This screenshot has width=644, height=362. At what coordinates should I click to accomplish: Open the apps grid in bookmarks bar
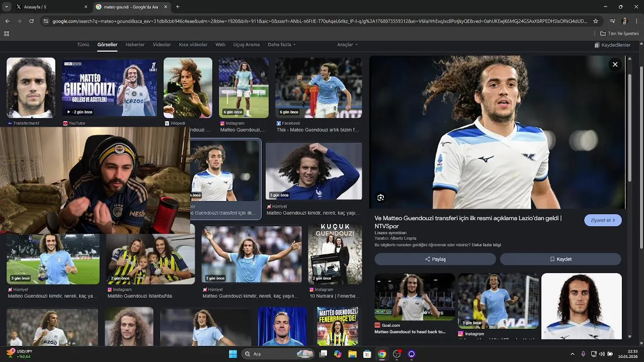[7, 34]
